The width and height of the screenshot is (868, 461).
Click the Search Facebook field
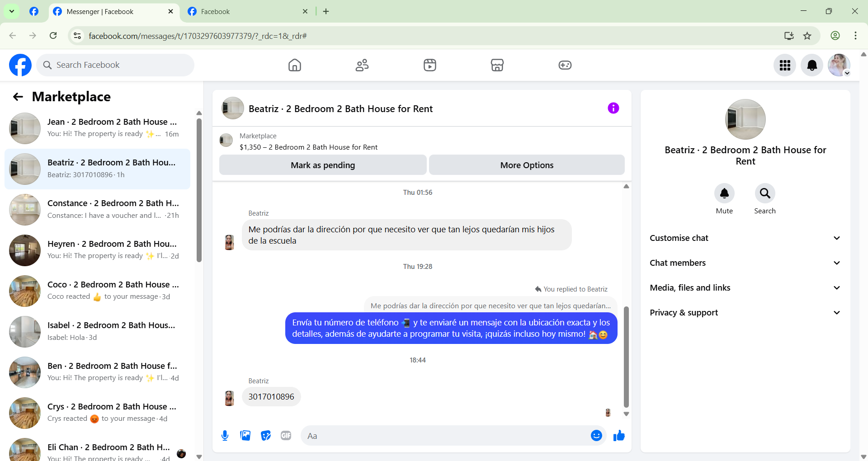[x=115, y=65]
